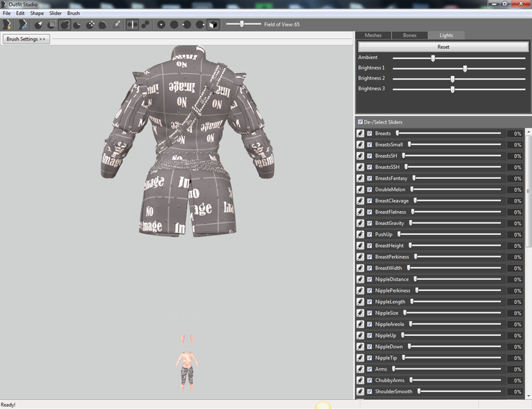Click the NippleAreola slider track

point(455,324)
